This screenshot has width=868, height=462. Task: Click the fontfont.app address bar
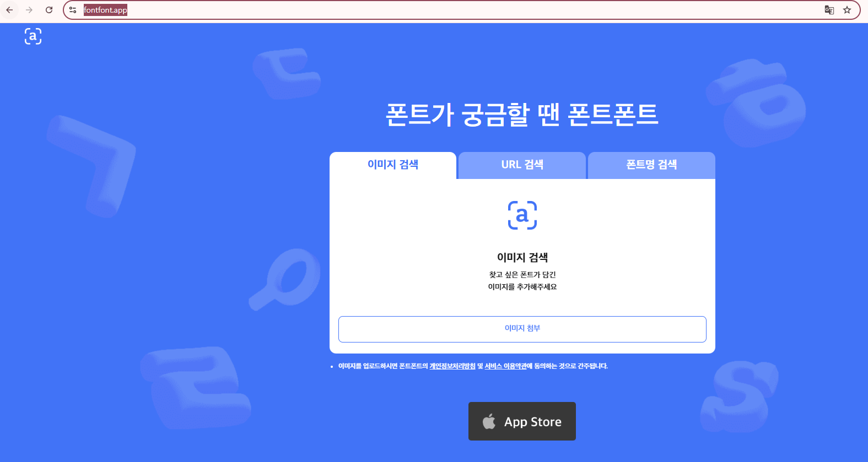[x=462, y=10]
